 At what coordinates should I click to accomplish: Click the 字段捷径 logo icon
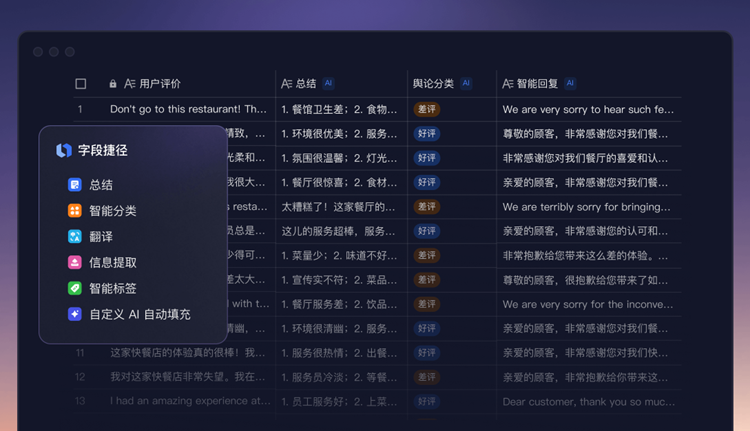(x=64, y=150)
